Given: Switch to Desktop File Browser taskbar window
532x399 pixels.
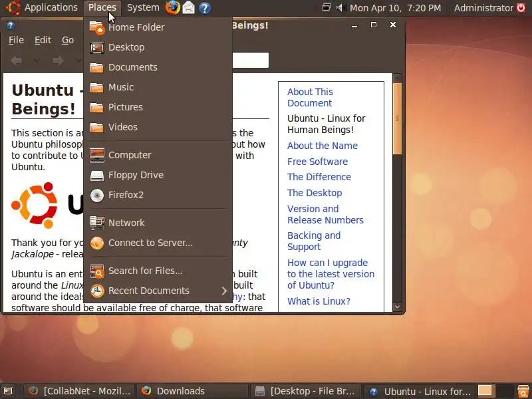Looking at the screenshot, I should click(306, 391).
